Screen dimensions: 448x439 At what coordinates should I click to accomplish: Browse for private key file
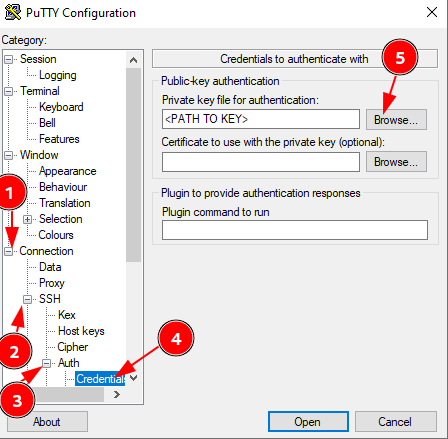396,119
